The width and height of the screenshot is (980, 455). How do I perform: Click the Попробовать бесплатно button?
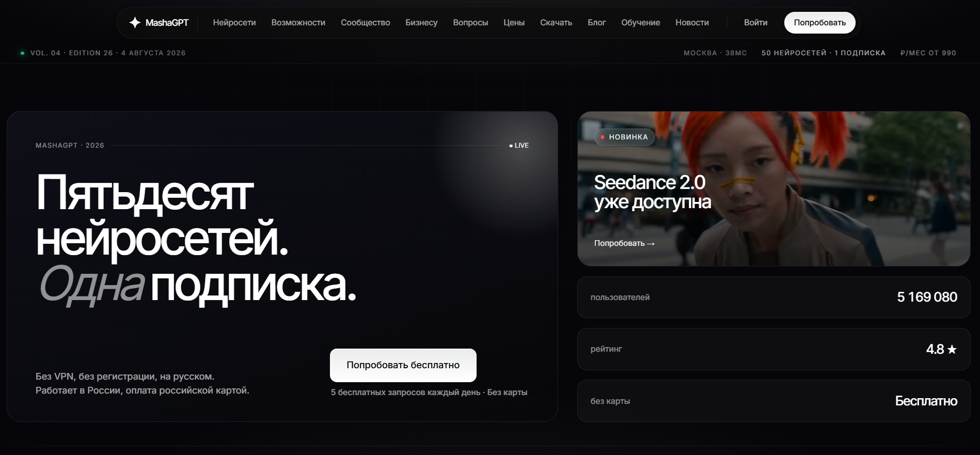click(403, 365)
